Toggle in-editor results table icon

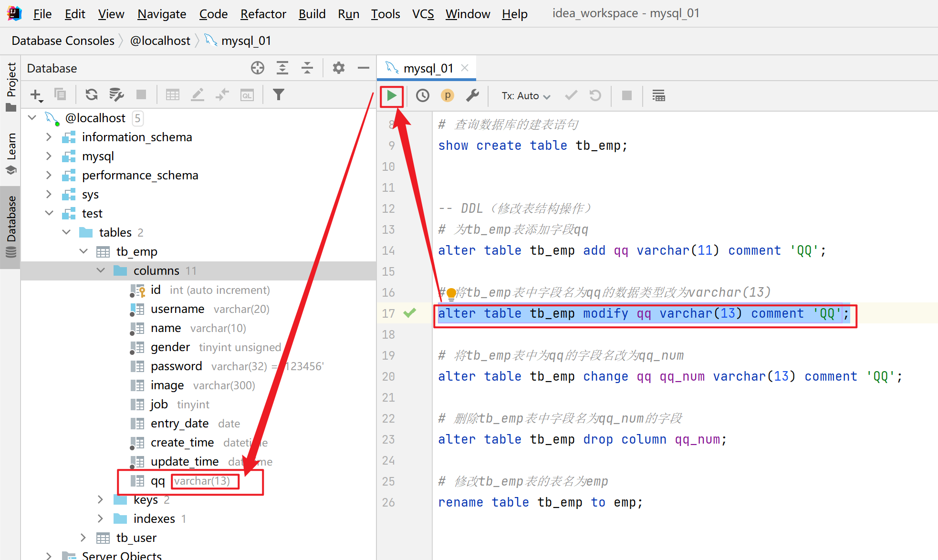[x=659, y=96]
